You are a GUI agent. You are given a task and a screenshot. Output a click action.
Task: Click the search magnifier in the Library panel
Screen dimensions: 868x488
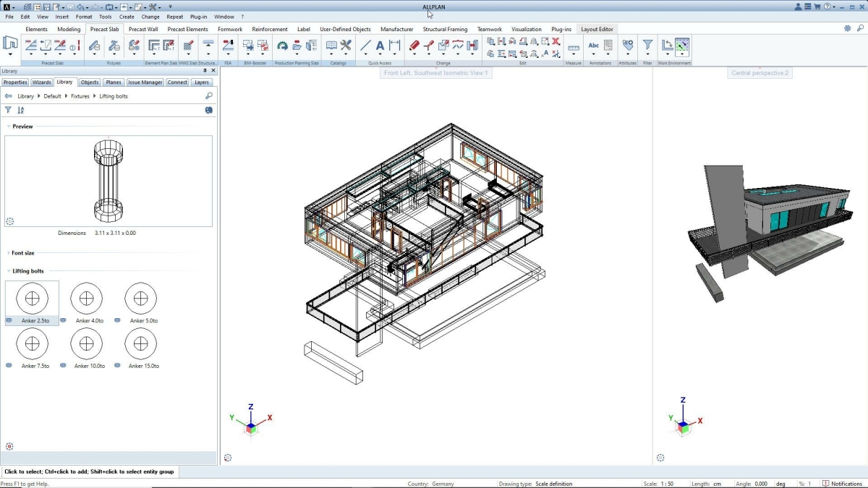point(209,95)
